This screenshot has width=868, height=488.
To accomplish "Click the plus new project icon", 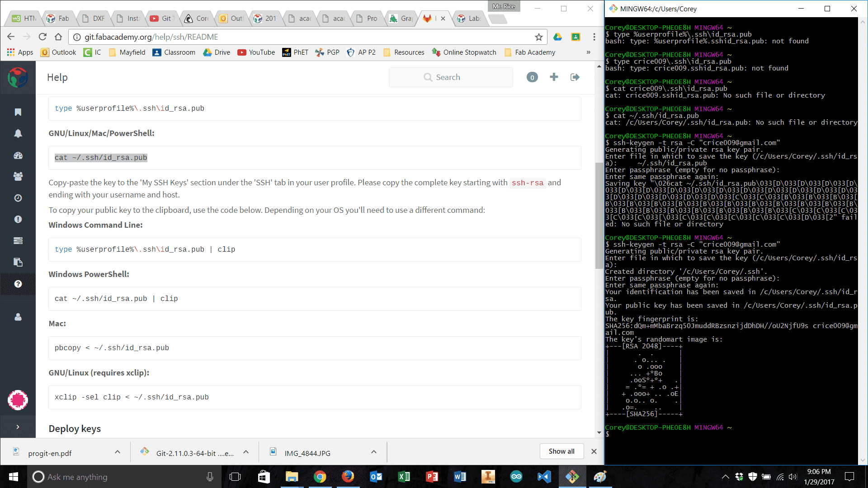I will tap(554, 77).
